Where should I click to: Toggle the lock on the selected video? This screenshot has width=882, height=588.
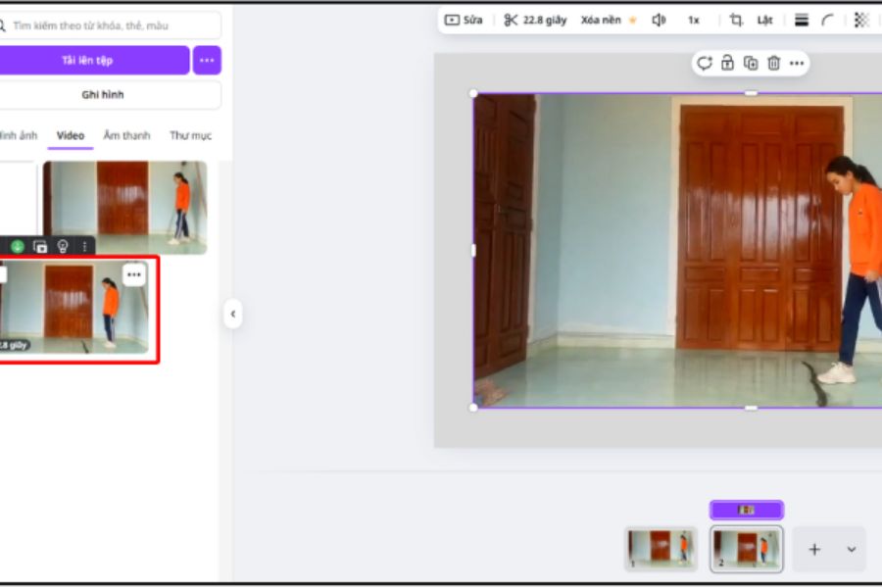coord(727,64)
